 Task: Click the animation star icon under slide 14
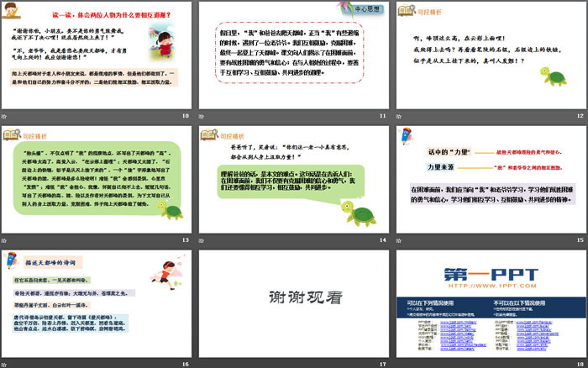click(202, 240)
